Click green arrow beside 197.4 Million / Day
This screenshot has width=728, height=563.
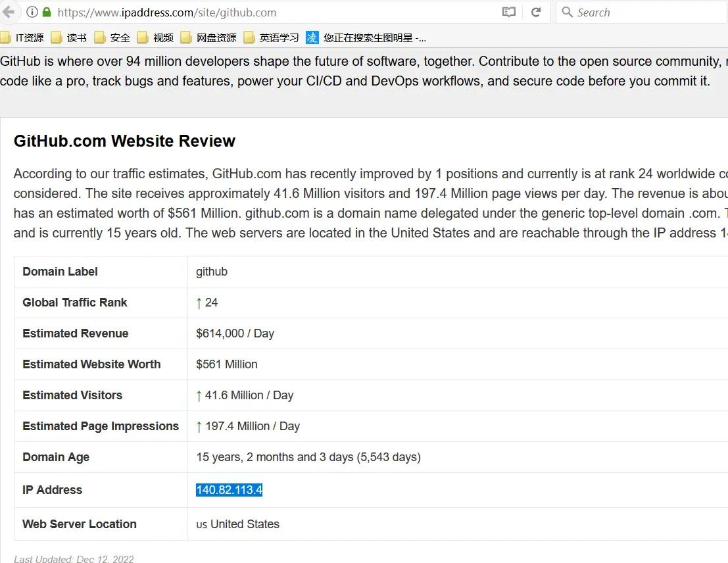[199, 426]
